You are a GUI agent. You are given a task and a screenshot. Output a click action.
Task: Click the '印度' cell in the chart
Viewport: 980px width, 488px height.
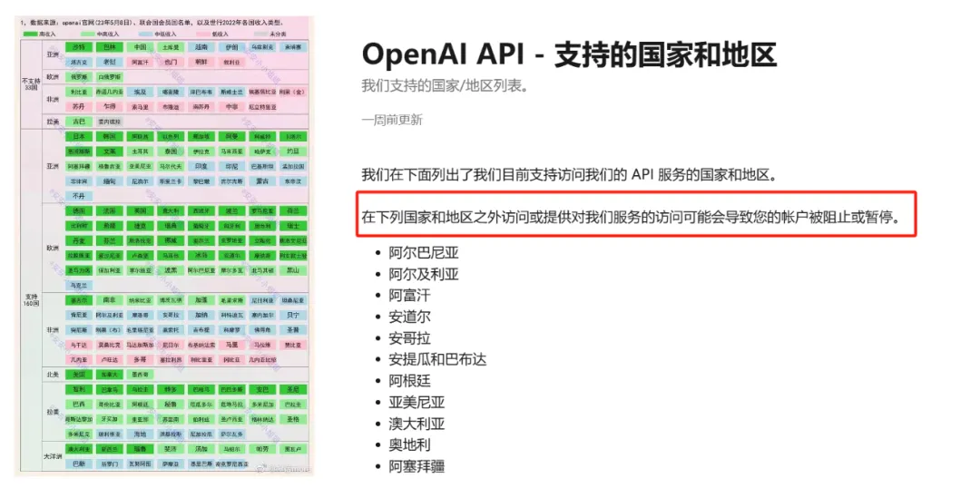(201, 166)
